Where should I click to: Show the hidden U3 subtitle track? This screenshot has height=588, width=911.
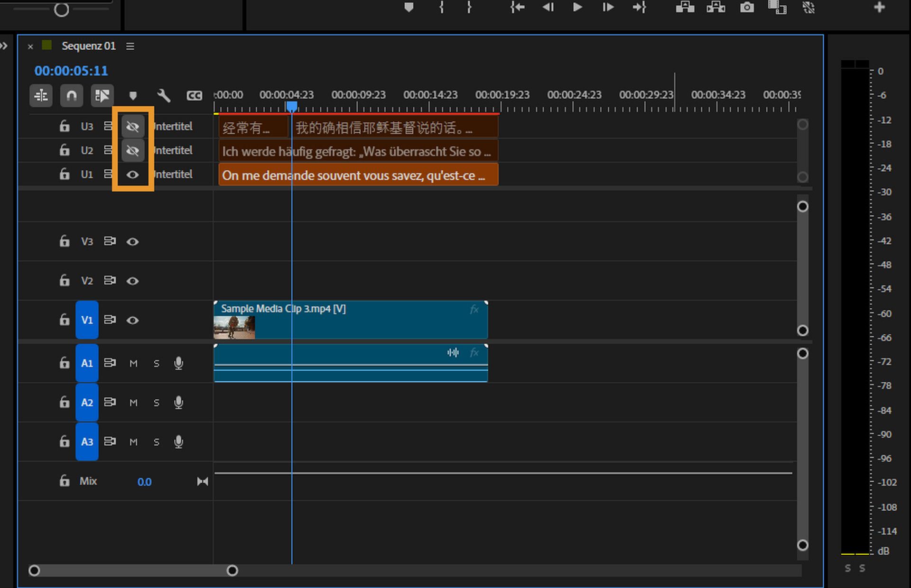pyautogui.click(x=133, y=127)
